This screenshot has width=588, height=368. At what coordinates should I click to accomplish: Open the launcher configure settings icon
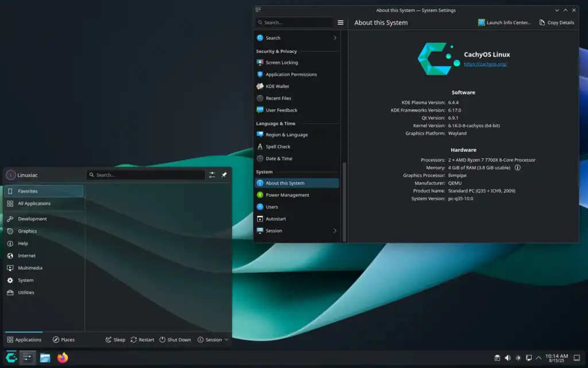point(212,175)
